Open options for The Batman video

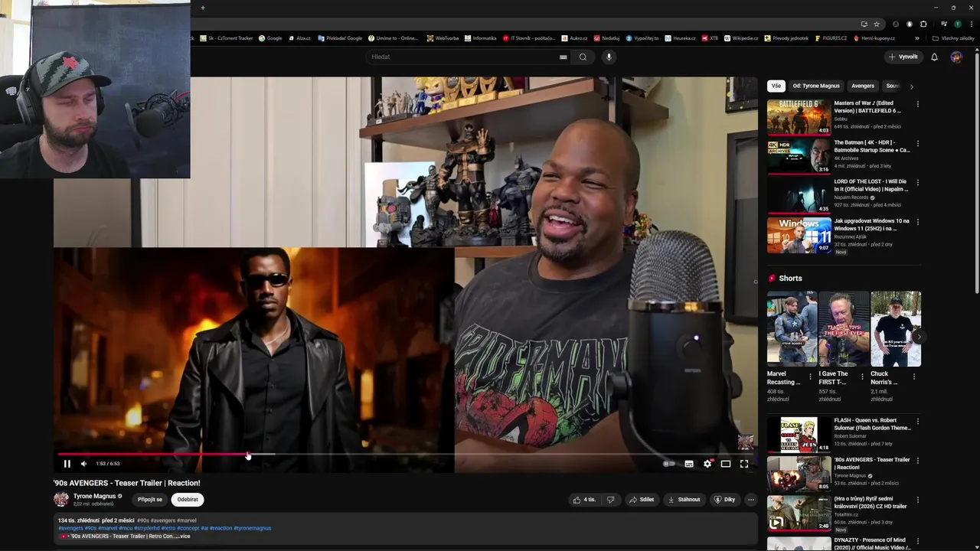pos(918,143)
